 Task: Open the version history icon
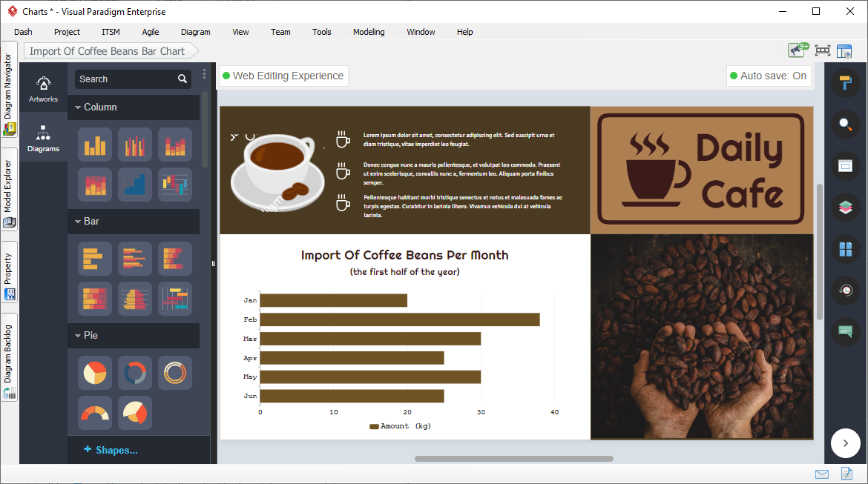(x=845, y=291)
